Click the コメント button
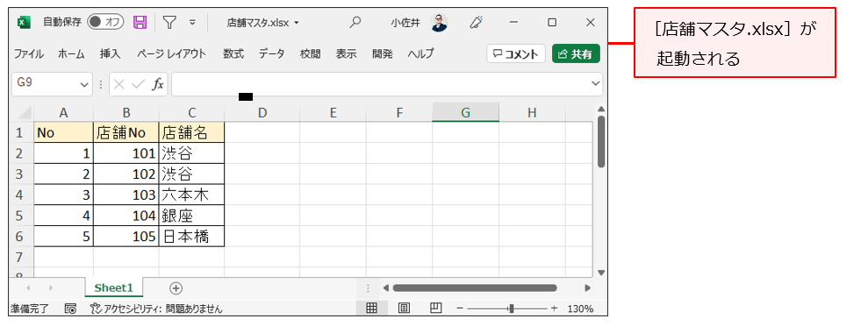Viewport: 868px width, 326px height. (516, 54)
